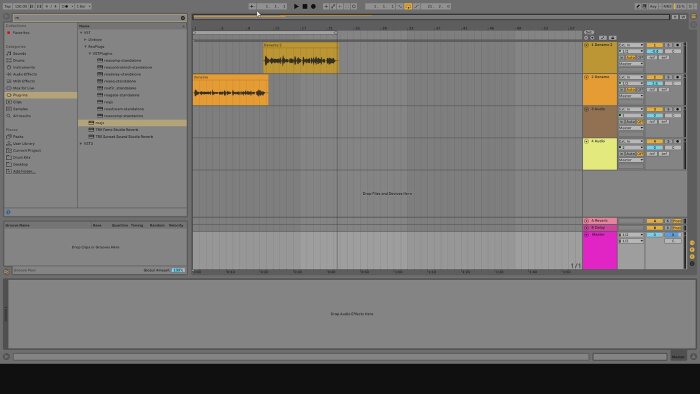Arm the 1 Benamo 2 track for recording
Screen dimensions: 700x394
[677, 45]
